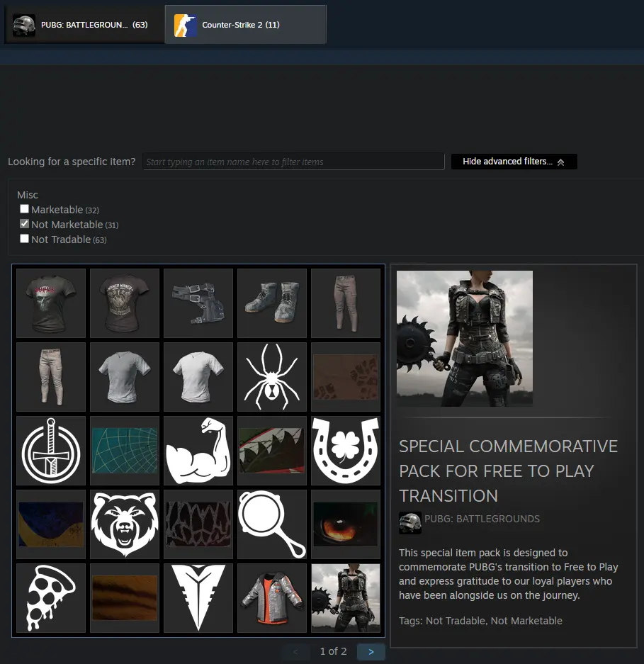The width and height of the screenshot is (644, 664).
Task: Select the orange and silver jacket item
Action: [272, 598]
